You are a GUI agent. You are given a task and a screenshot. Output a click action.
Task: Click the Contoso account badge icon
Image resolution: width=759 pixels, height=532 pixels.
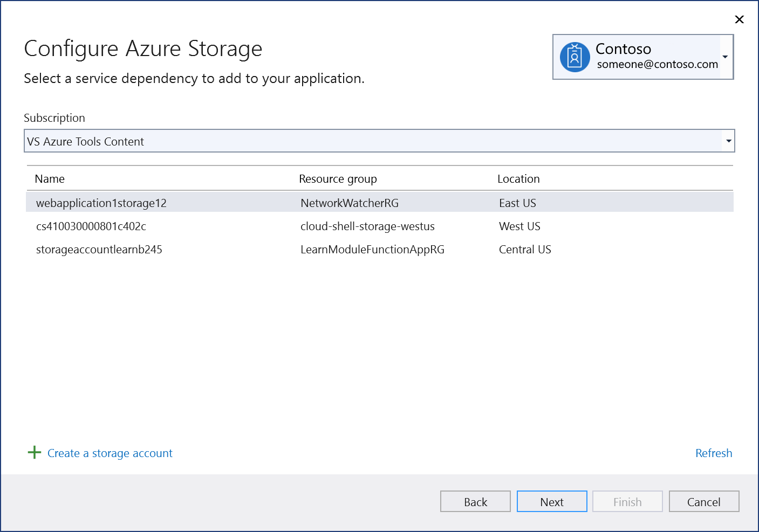click(575, 57)
